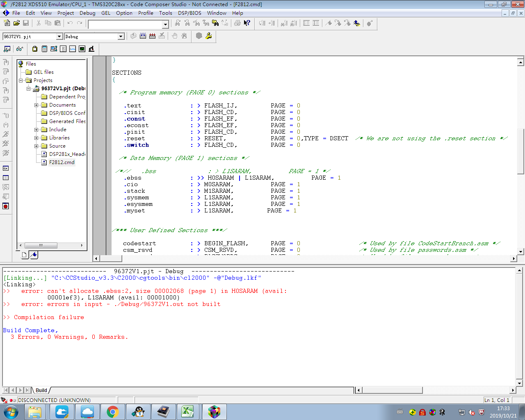Click the microscope icon in the debug toolbar

[91, 49]
